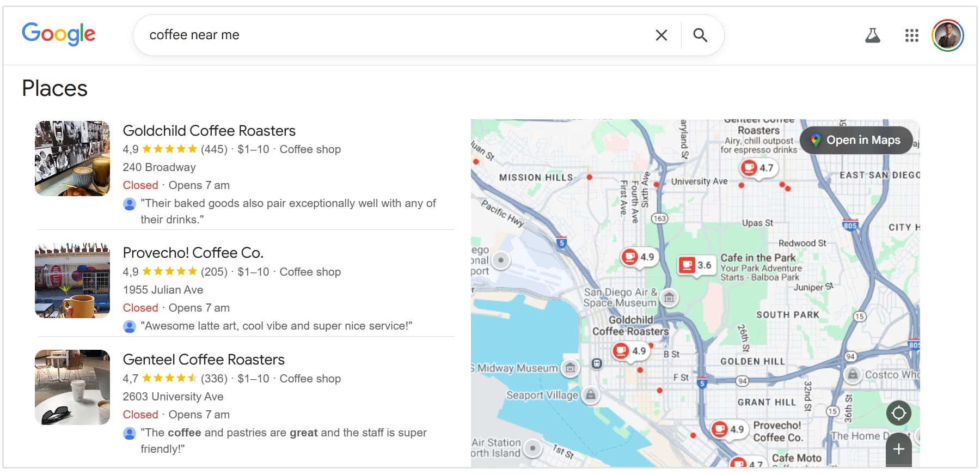Click the Google logo
The height and width of the screenshot is (474, 980).
coord(58,34)
